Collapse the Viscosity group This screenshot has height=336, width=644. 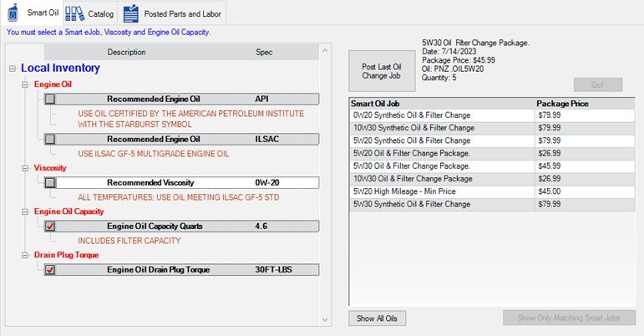click(x=25, y=168)
